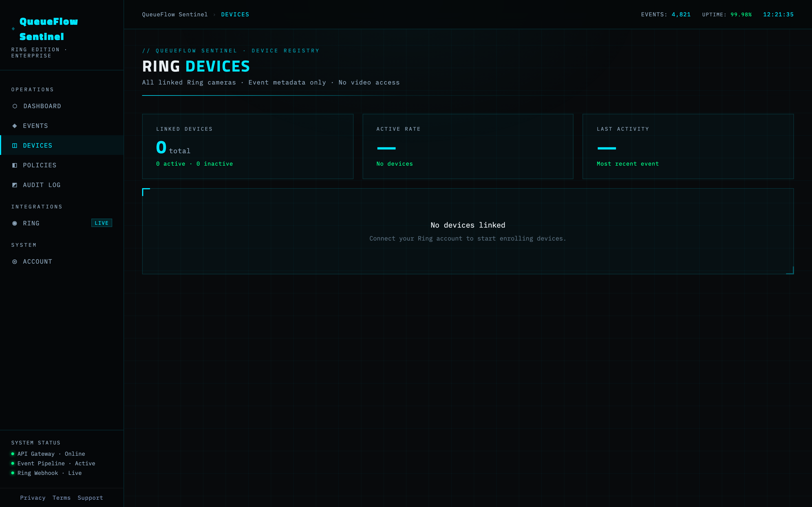Screen dimensions: 812x507
Task: Click the 4,821 events counter
Action: [x=681, y=14]
